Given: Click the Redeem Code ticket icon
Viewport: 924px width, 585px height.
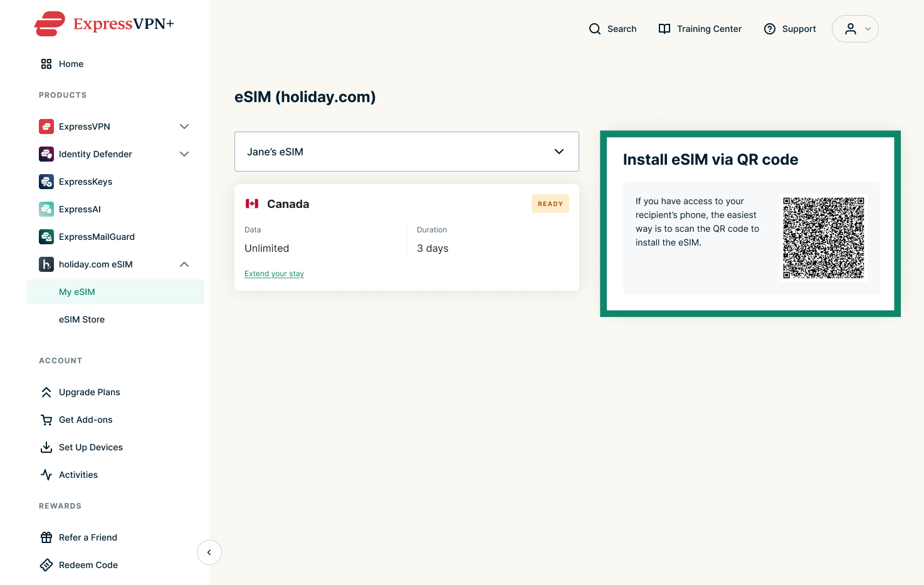Looking at the screenshot, I should pos(46,565).
